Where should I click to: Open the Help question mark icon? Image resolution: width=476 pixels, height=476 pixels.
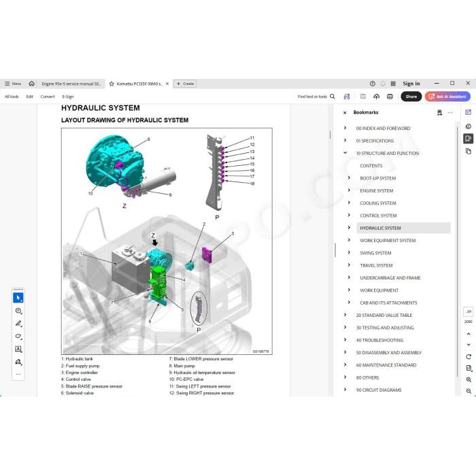[373, 84]
